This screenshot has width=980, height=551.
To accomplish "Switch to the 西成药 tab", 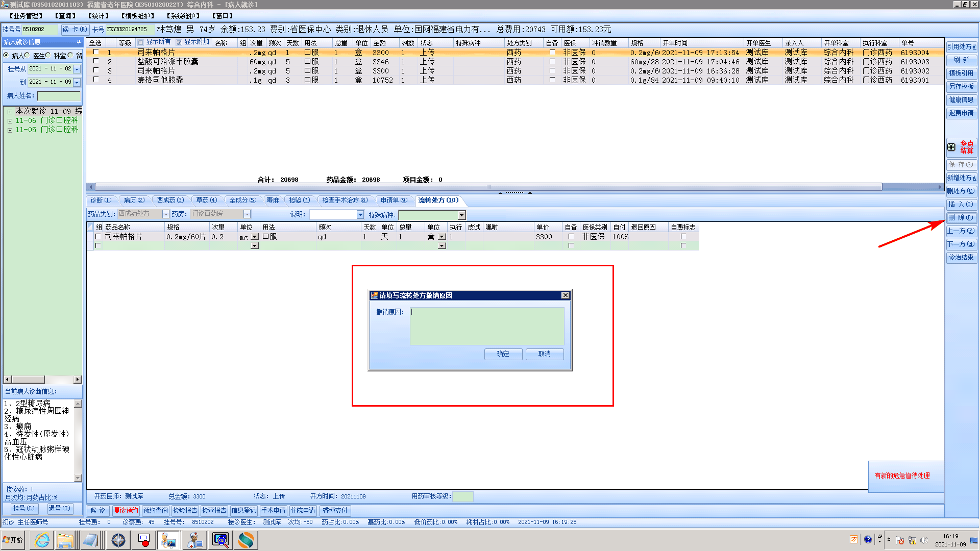I will click(170, 200).
